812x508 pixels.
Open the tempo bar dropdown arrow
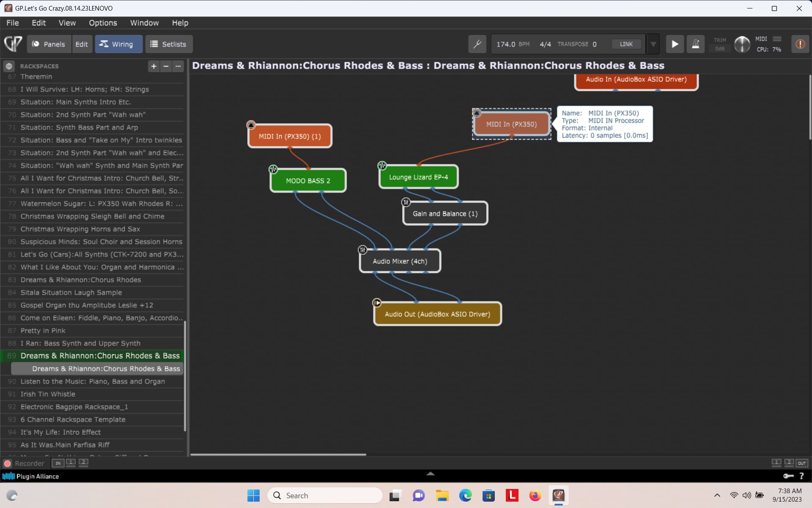pyautogui.click(x=653, y=44)
